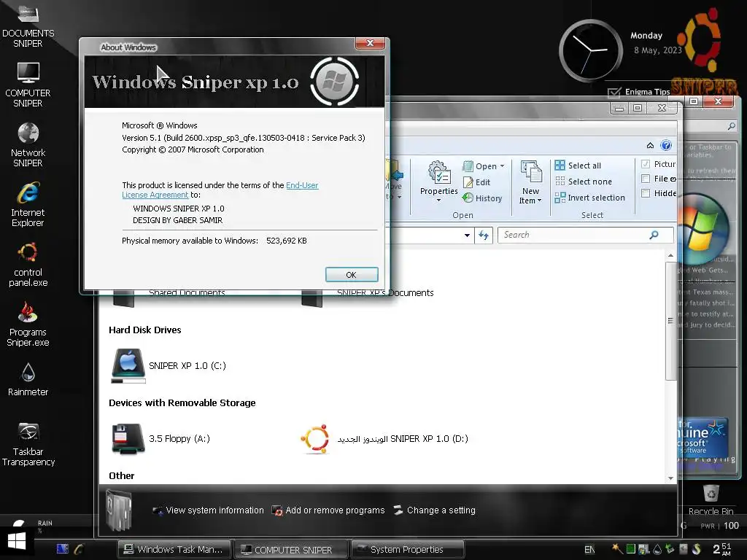The width and height of the screenshot is (747, 560).
Task: Click Invert selection in ribbon
Action: 589,198
